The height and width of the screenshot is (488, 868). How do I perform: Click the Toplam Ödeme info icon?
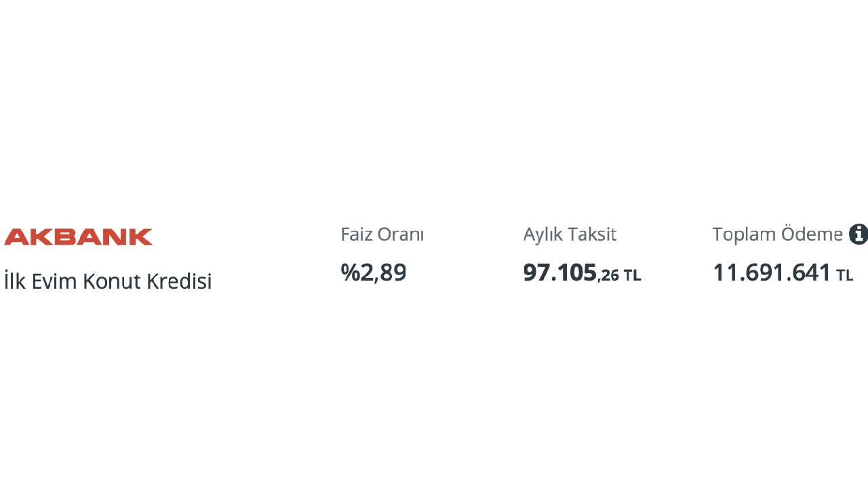pyautogui.click(x=859, y=234)
